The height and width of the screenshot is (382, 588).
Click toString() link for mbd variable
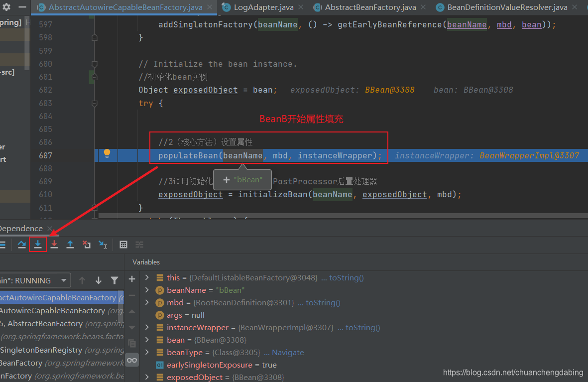click(323, 302)
